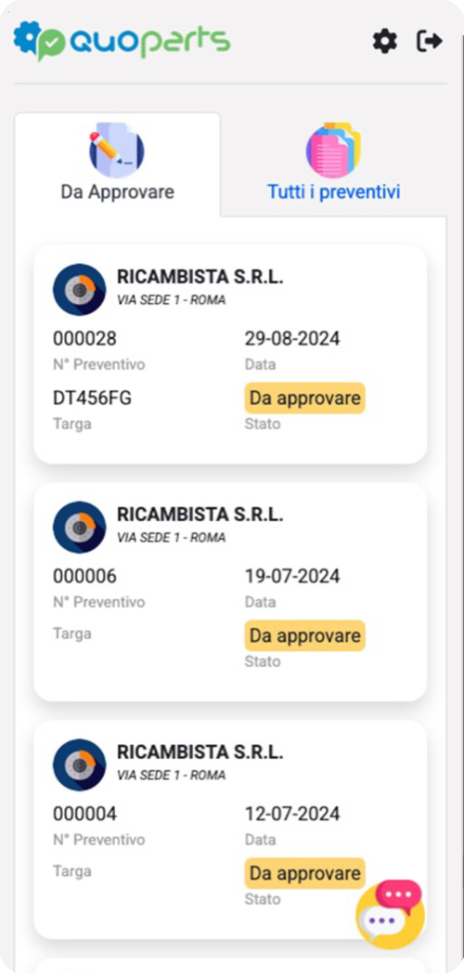Viewport: 464px width, 980px height.
Task: Click Da approvare badge on quote 000028
Action: [x=304, y=399]
